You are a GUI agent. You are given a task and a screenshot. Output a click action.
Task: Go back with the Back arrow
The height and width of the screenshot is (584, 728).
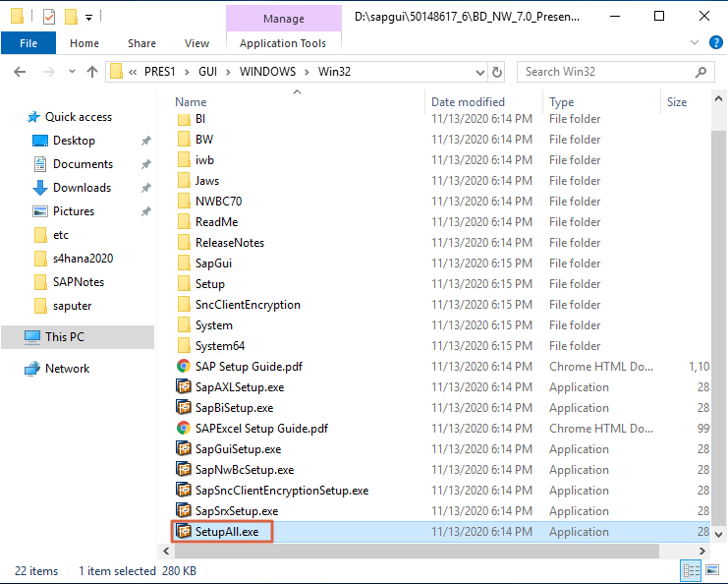pos(20,72)
